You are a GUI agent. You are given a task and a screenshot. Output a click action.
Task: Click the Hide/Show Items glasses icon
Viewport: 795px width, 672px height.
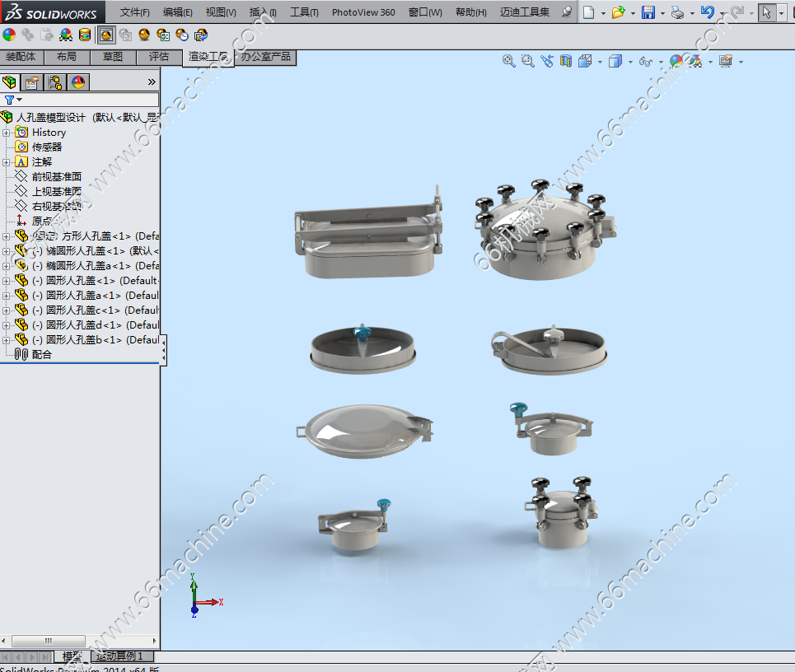(x=645, y=61)
